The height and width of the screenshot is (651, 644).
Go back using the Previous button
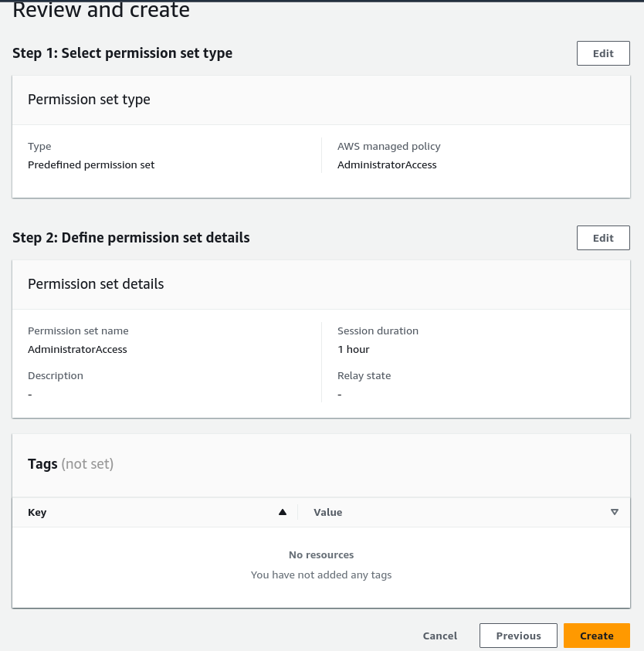[518, 635]
